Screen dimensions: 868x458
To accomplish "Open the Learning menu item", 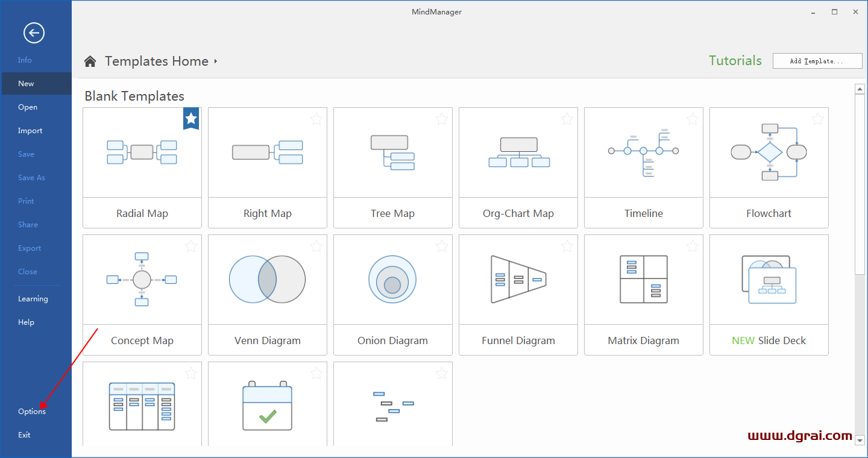I will (33, 299).
